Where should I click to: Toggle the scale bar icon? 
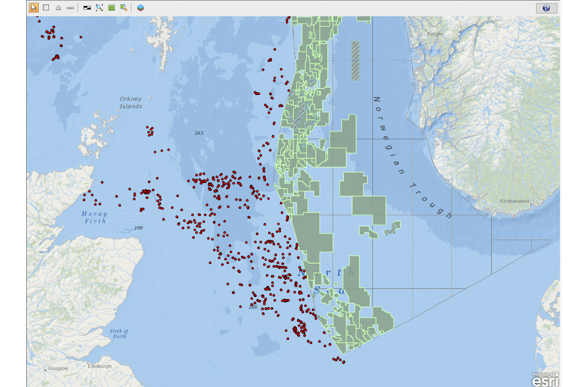pyautogui.click(x=87, y=8)
